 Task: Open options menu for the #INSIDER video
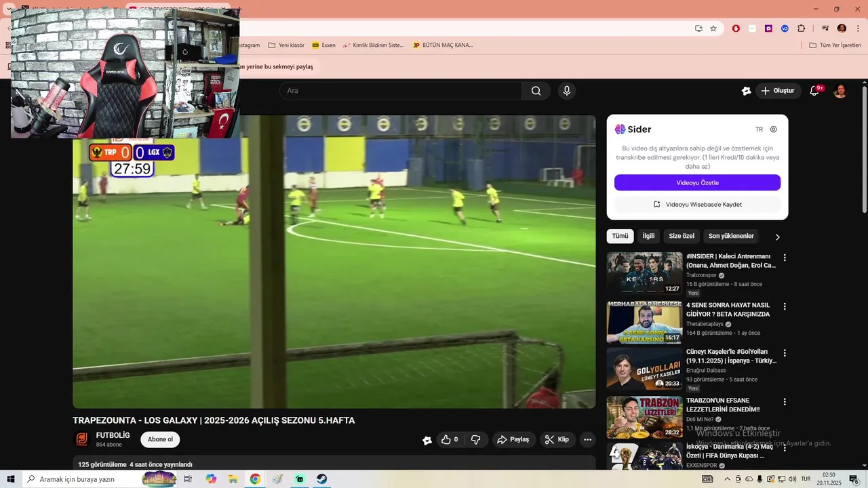pyautogui.click(x=785, y=258)
